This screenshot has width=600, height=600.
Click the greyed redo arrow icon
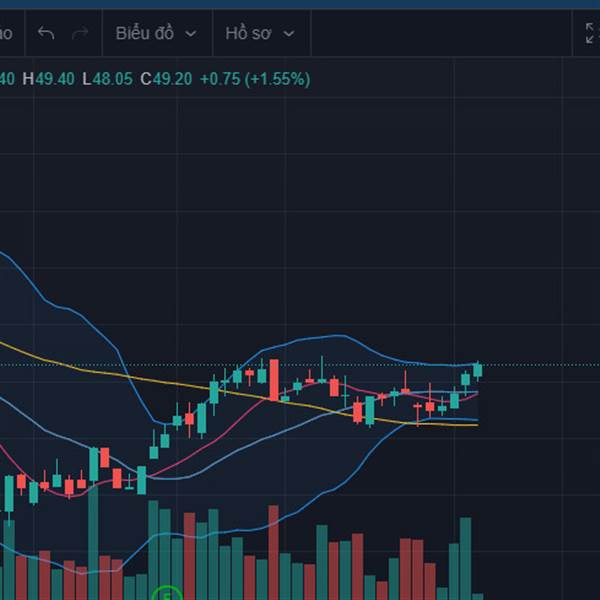click(x=80, y=33)
